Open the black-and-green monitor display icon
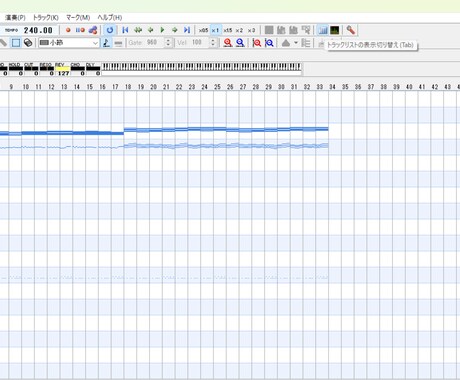This screenshot has width=460, height=380. pos(335,30)
